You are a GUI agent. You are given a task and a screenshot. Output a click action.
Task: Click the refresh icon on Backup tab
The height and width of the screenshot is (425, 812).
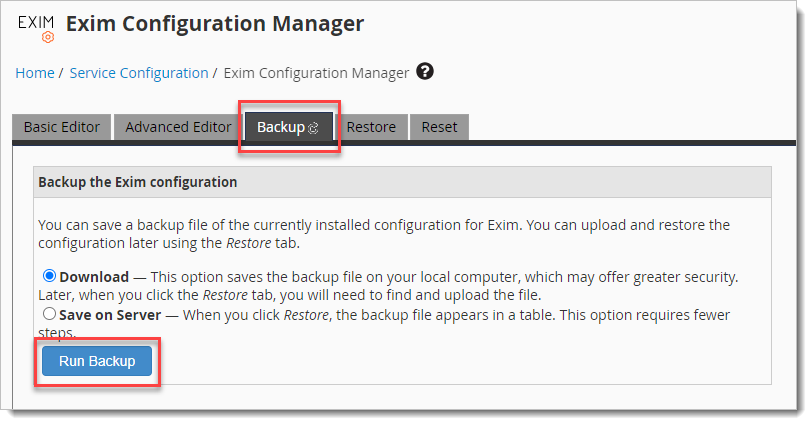pyautogui.click(x=313, y=128)
